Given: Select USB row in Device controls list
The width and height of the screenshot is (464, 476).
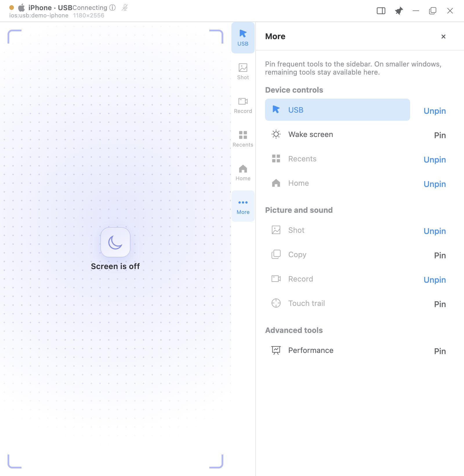Looking at the screenshot, I should (338, 110).
